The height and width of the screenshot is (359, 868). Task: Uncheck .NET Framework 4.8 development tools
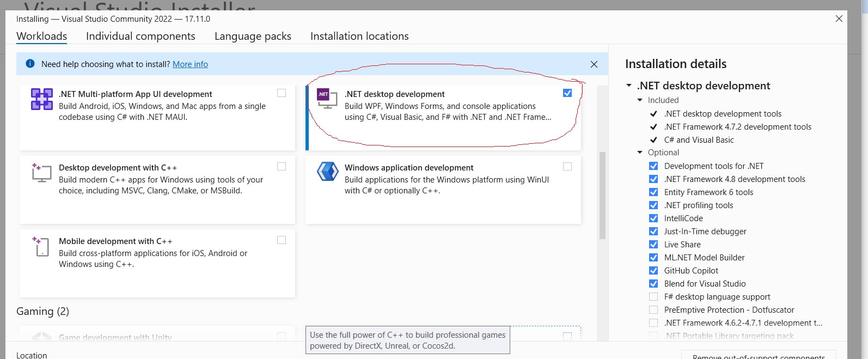653,179
